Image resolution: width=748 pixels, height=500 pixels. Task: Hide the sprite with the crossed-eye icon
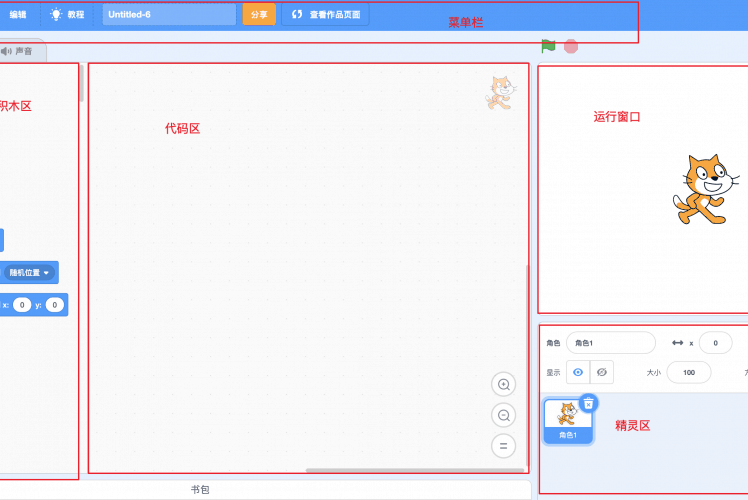point(602,372)
